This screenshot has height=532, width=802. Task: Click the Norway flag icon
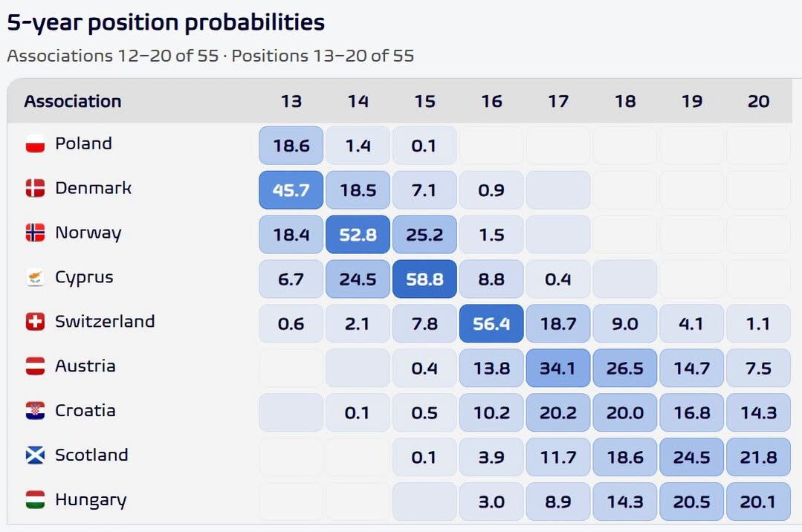pos(35,233)
